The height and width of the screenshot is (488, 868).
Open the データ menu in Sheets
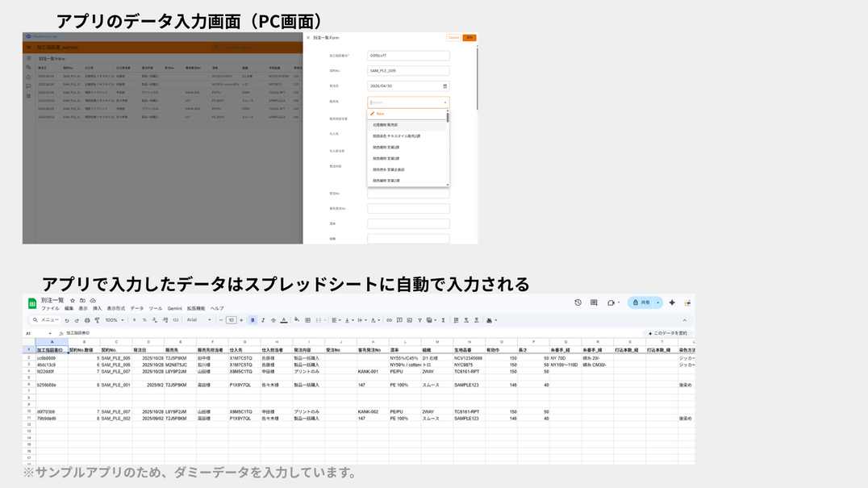(137, 308)
